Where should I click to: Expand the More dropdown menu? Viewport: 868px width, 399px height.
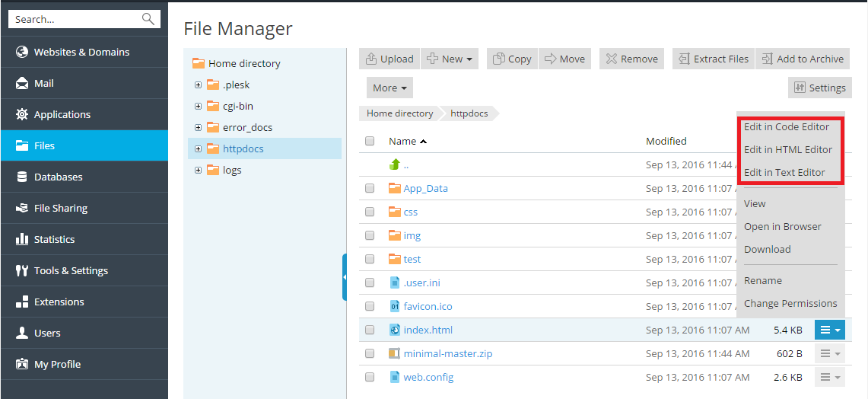click(x=389, y=88)
